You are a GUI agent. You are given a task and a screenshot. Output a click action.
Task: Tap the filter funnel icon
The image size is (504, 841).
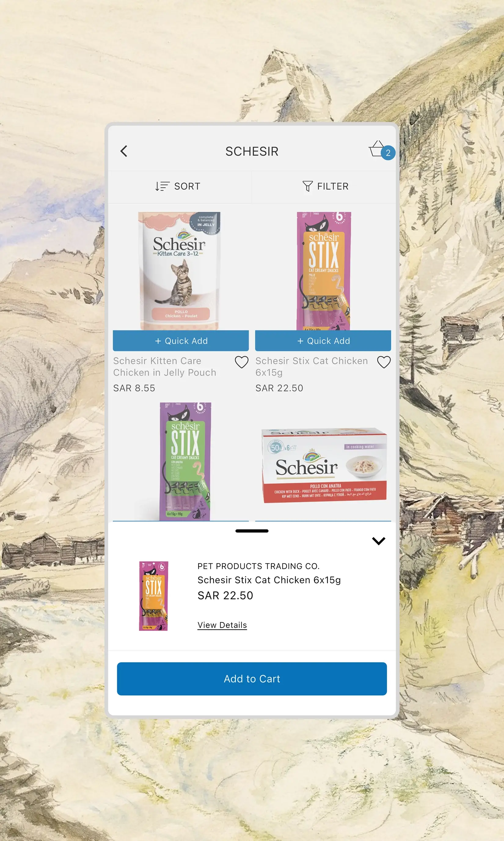click(307, 186)
